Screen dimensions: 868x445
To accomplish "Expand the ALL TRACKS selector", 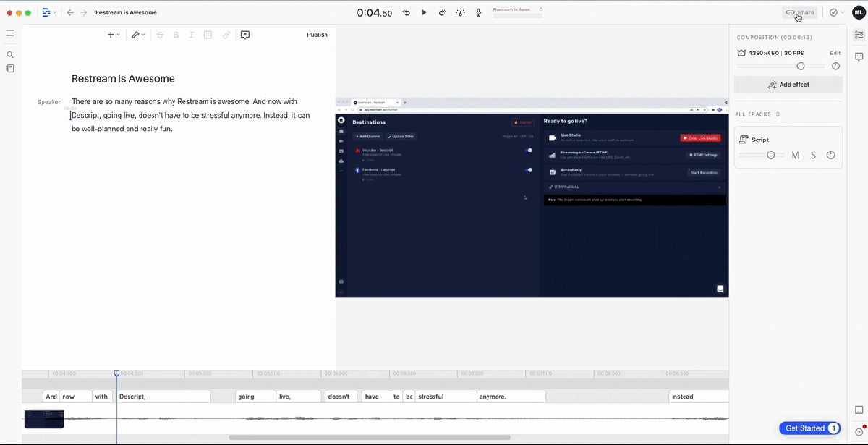I will 758,114.
